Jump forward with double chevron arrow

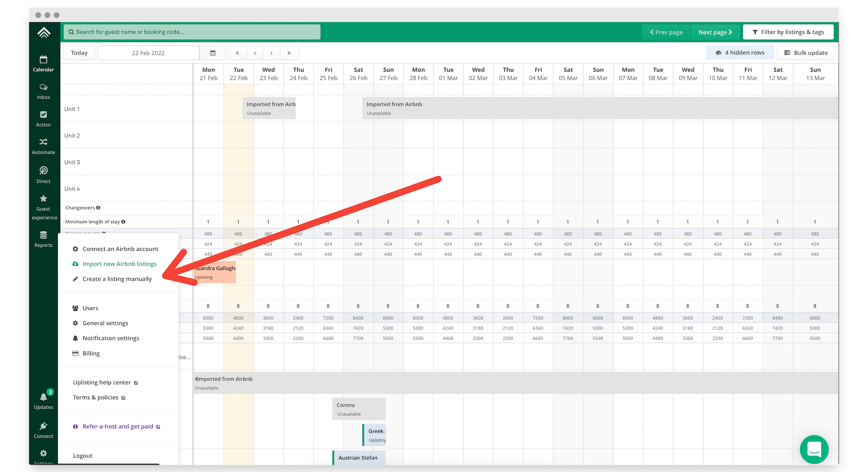point(289,53)
